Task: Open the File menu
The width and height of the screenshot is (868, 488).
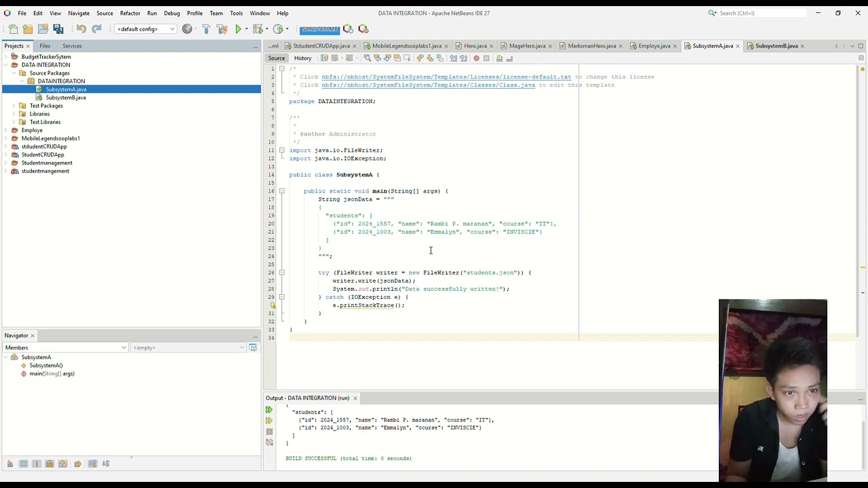Action: tap(22, 13)
